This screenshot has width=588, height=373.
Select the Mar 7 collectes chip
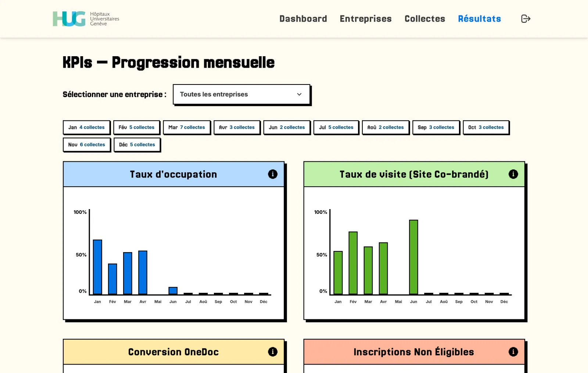coord(187,128)
